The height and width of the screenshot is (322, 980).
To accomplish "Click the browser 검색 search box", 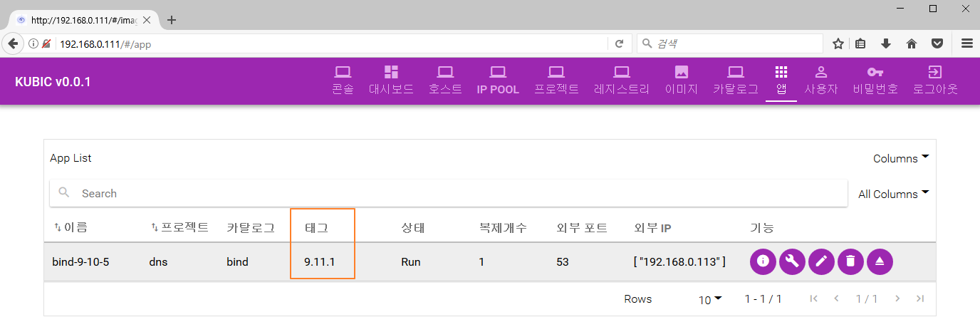I will 729,43.
